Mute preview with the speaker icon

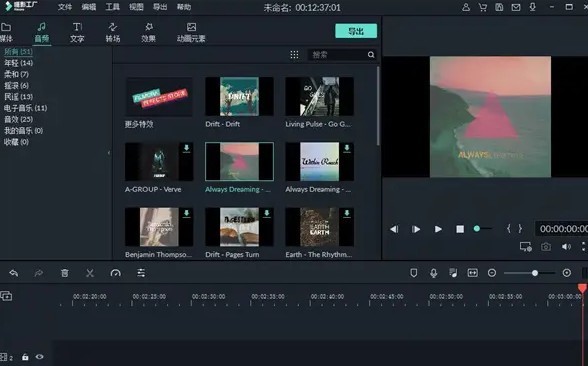(566, 247)
